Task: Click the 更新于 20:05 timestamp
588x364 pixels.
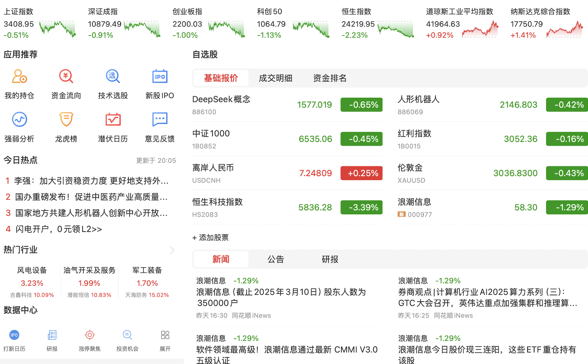Action: point(156,160)
